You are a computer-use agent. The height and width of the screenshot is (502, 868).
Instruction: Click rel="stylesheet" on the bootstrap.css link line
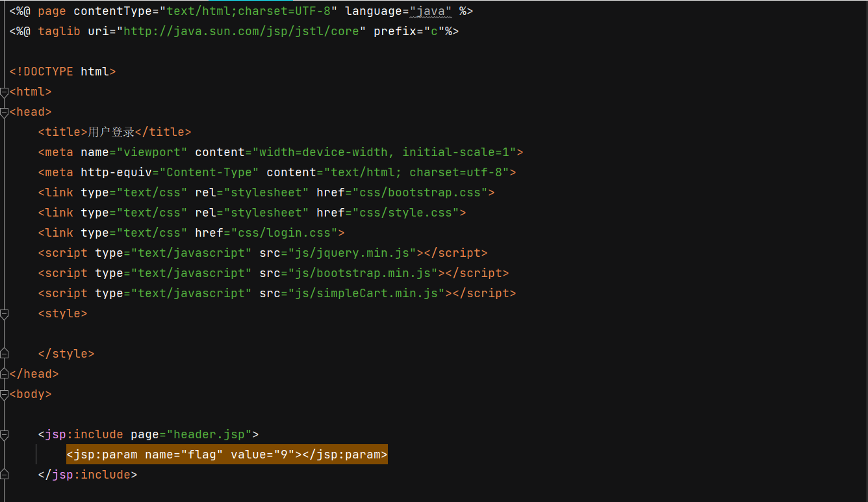pos(252,192)
